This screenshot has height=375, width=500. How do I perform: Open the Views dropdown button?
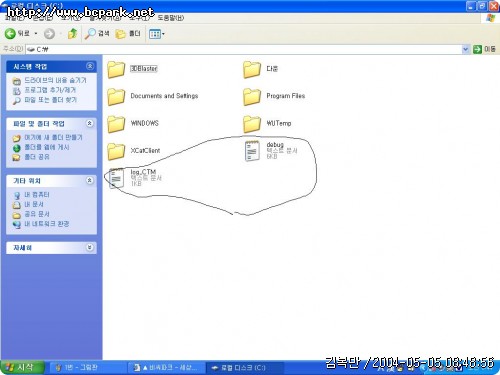click(157, 34)
